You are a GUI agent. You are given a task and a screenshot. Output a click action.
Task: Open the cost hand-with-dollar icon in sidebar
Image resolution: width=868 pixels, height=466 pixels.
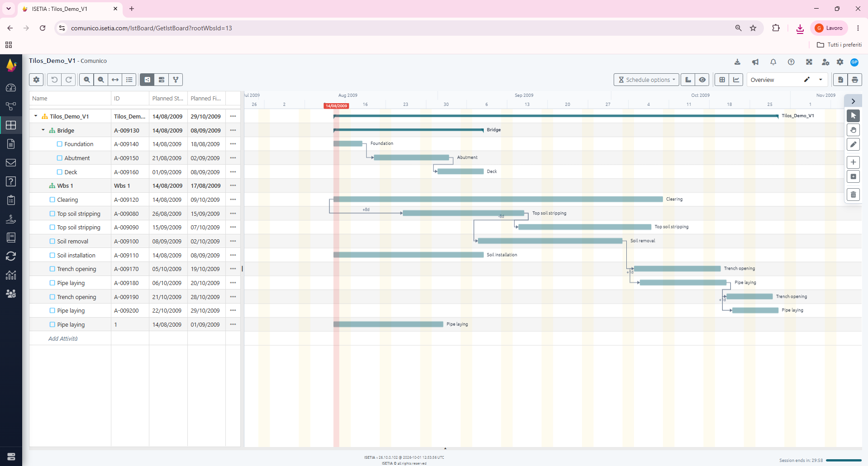point(11,219)
